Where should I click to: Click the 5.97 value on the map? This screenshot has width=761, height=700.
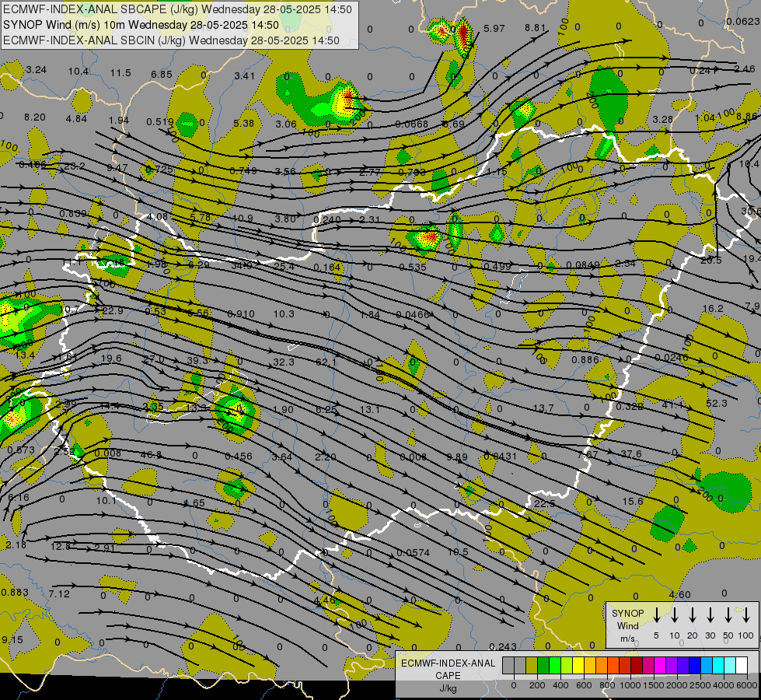(x=494, y=29)
